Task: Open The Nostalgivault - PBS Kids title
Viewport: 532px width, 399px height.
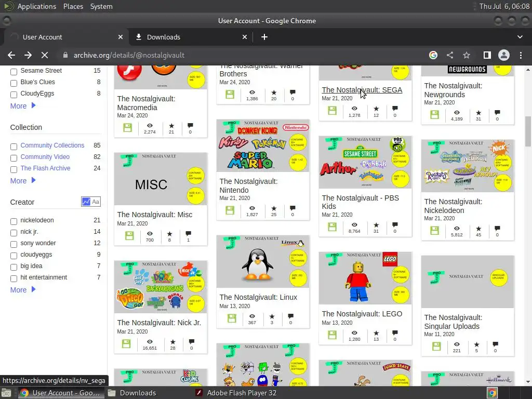Action: click(361, 202)
